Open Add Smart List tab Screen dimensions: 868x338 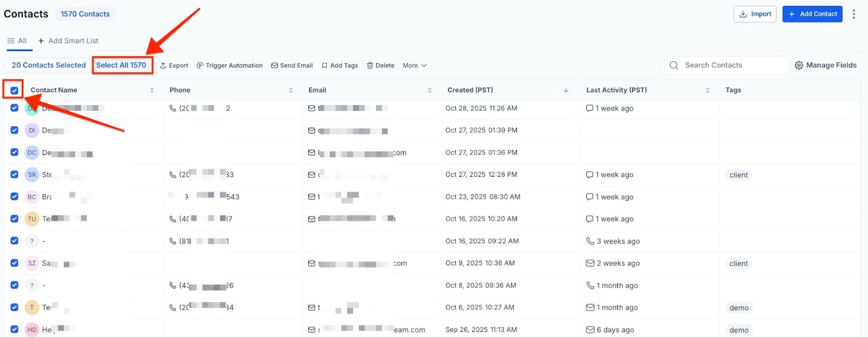click(x=68, y=41)
